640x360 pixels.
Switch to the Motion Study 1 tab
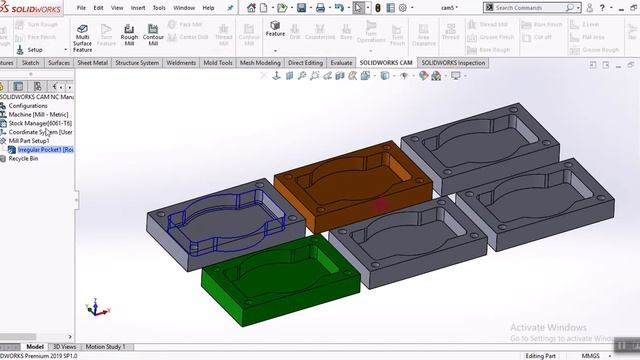105,347
